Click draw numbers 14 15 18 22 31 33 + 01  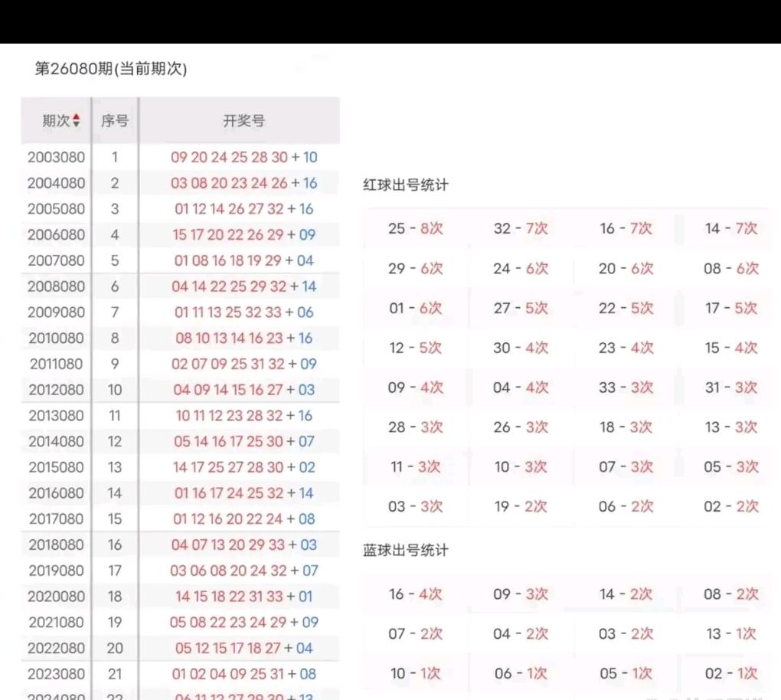point(244,597)
